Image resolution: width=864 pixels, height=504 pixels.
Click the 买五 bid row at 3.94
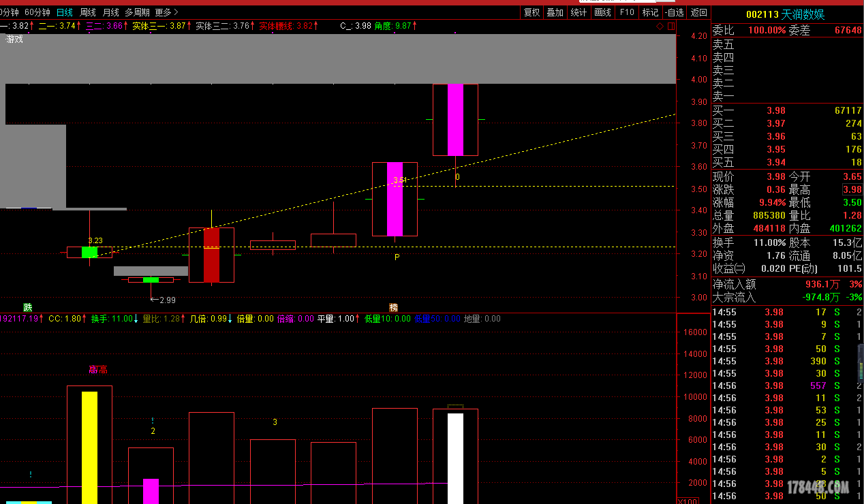pos(787,162)
